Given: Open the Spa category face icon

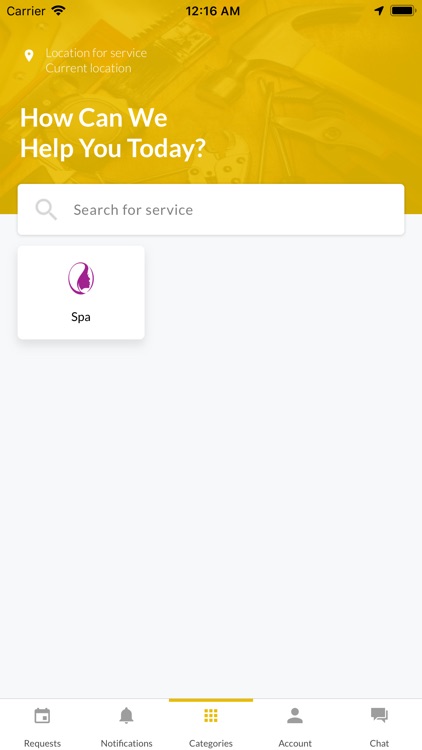Looking at the screenshot, I should click(81, 278).
